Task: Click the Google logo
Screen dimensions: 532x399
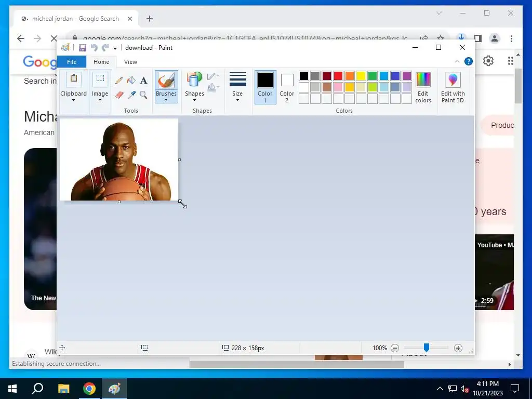Action: tap(39, 62)
